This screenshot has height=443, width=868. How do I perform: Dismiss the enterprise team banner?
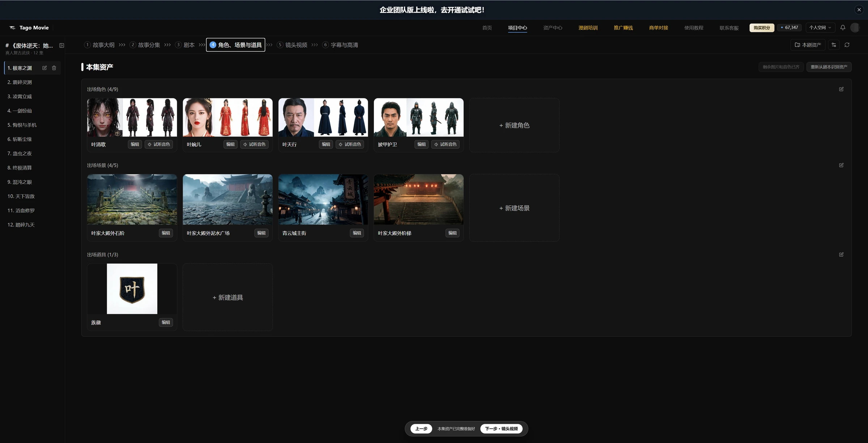(x=859, y=10)
